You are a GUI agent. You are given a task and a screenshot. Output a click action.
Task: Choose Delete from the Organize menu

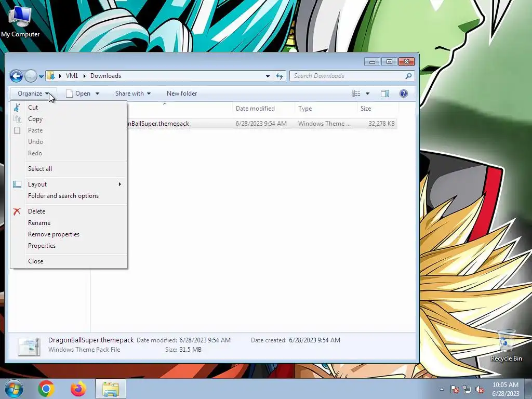[69, 211]
